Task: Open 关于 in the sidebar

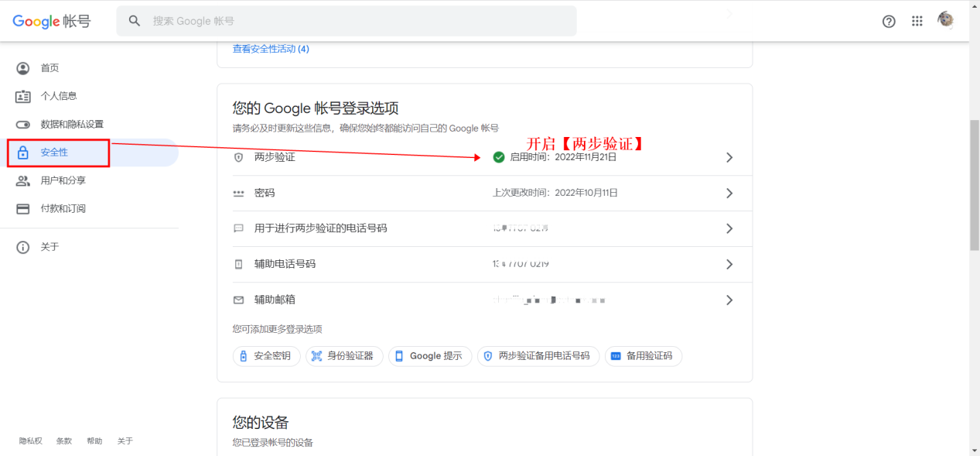Action: 89,248
